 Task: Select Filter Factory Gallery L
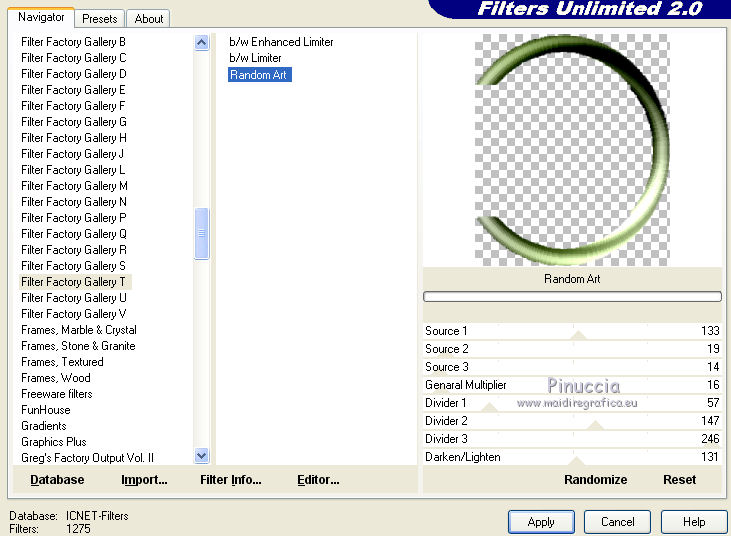[x=73, y=170]
